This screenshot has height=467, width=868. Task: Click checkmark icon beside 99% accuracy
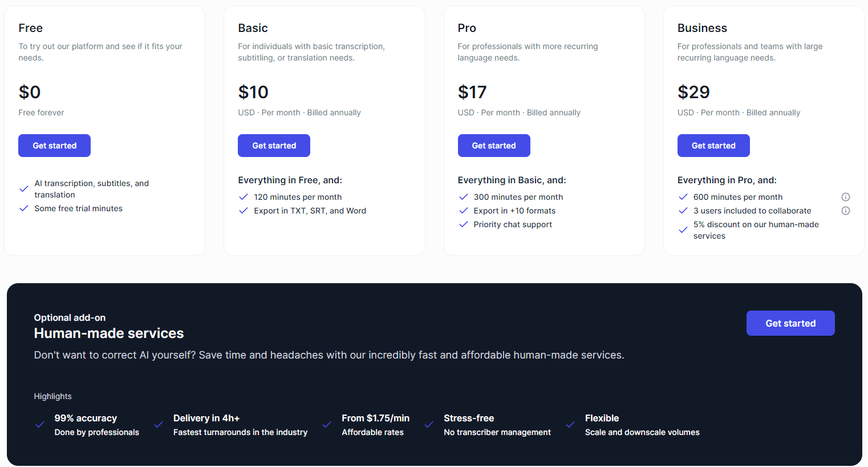pyautogui.click(x=40, y=425)
